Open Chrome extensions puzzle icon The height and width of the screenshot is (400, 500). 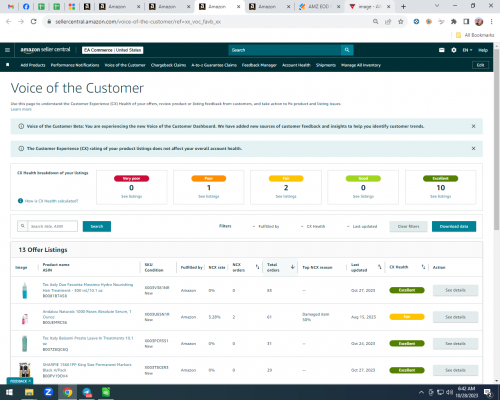coord(454,22)
